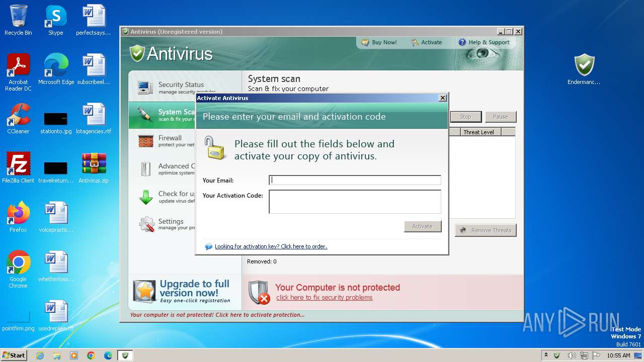Click the Edge taskbar icon
This screenshot has height=362, width=644.
108,355
